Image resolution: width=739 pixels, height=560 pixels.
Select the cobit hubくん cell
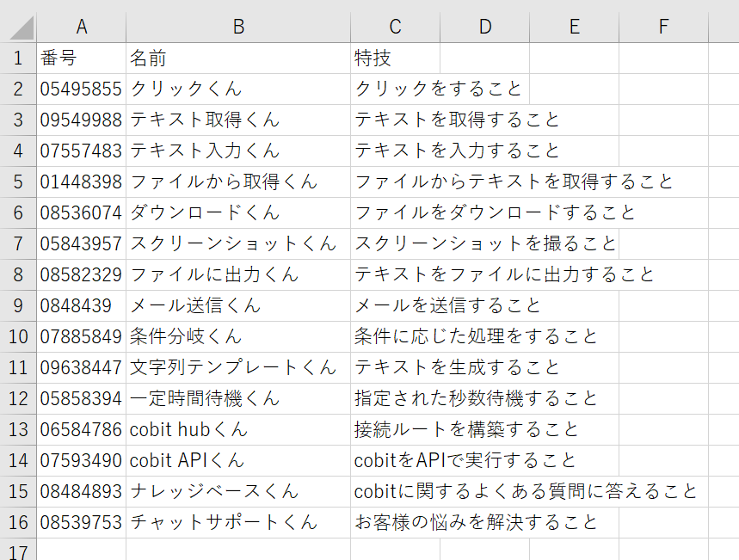click(x=238, y=430)
